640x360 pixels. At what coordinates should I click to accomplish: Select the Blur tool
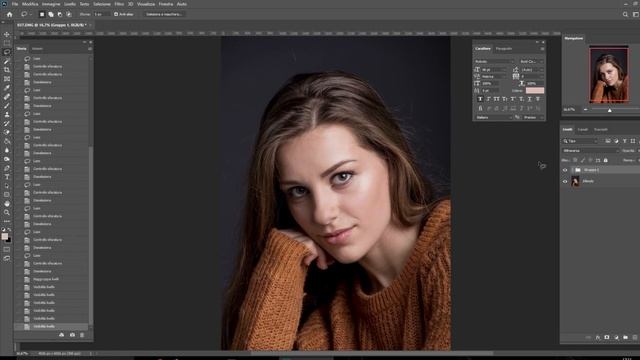(7, 150)
